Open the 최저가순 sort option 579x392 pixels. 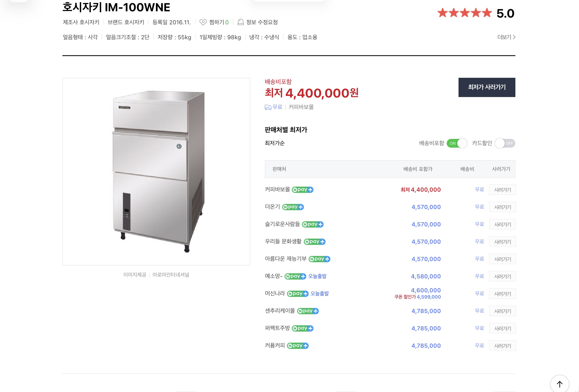click(x=274, y=143)
